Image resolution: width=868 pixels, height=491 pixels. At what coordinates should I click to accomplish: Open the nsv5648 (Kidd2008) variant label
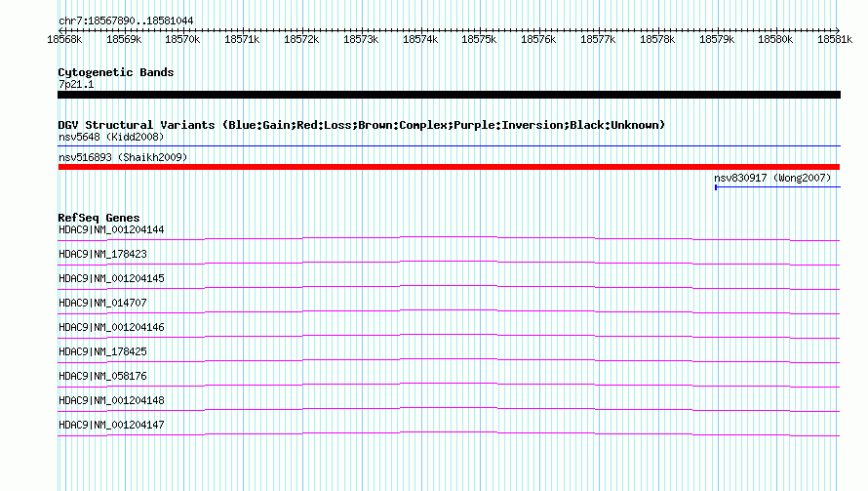tap(111, 137)
